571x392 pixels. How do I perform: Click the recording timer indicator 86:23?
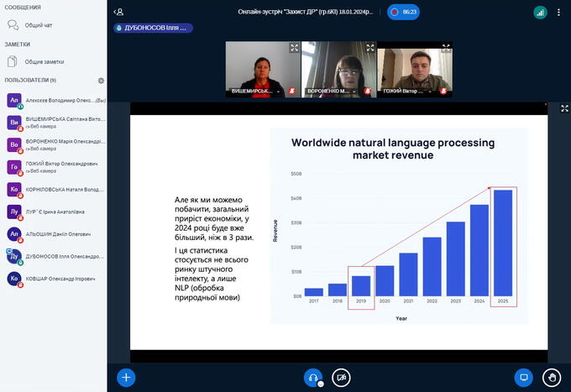[404, 12]
